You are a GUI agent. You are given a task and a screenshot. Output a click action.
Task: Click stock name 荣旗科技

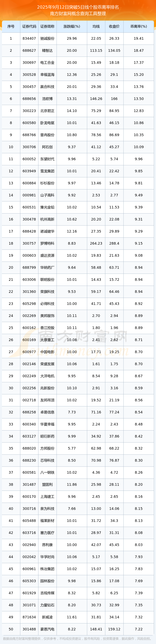(47, 292)
